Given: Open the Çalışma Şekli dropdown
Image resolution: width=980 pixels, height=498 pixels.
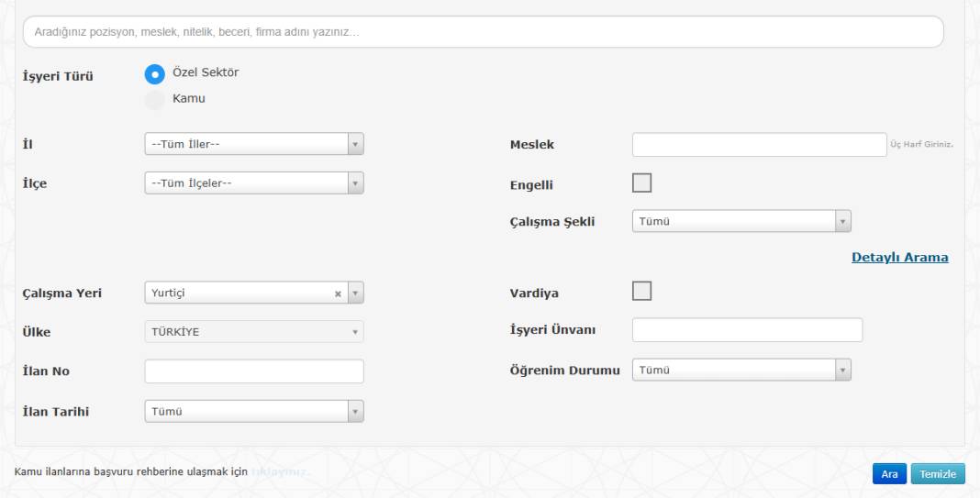Looking at the screenshot, I should (741, 221).
